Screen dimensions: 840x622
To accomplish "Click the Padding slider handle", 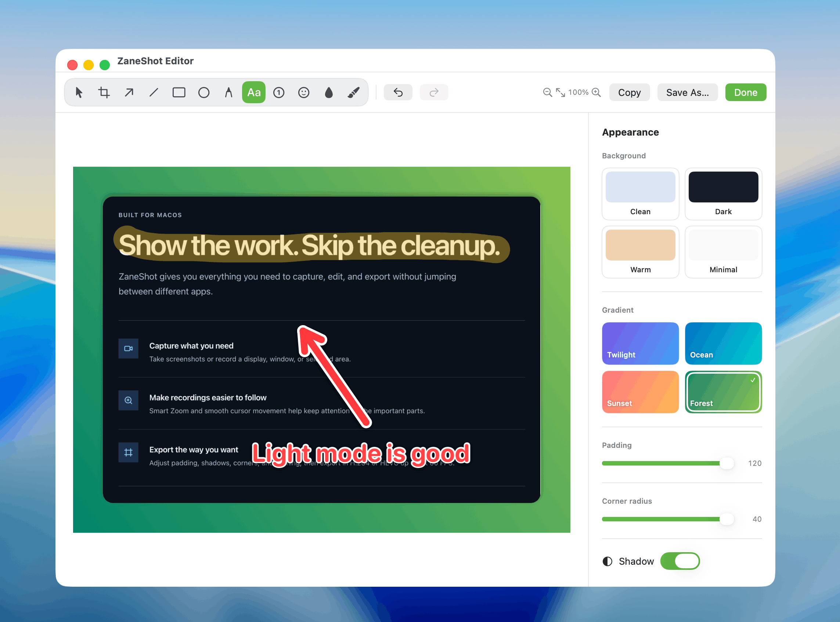I will click(727, 463).
